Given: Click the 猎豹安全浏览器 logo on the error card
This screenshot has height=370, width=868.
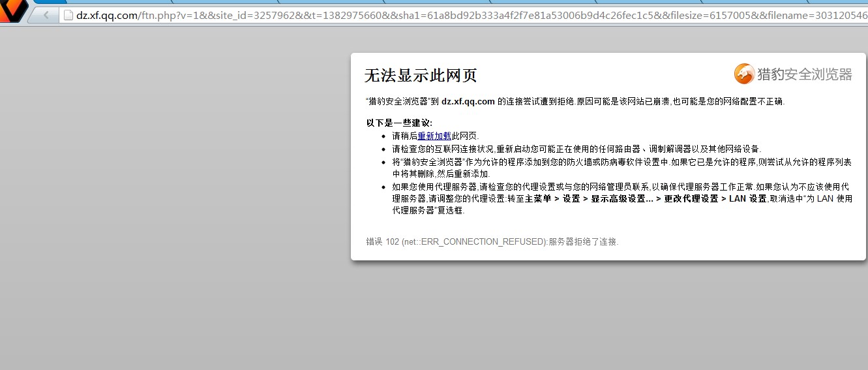Looking at the screenshot, I should 793,74.
